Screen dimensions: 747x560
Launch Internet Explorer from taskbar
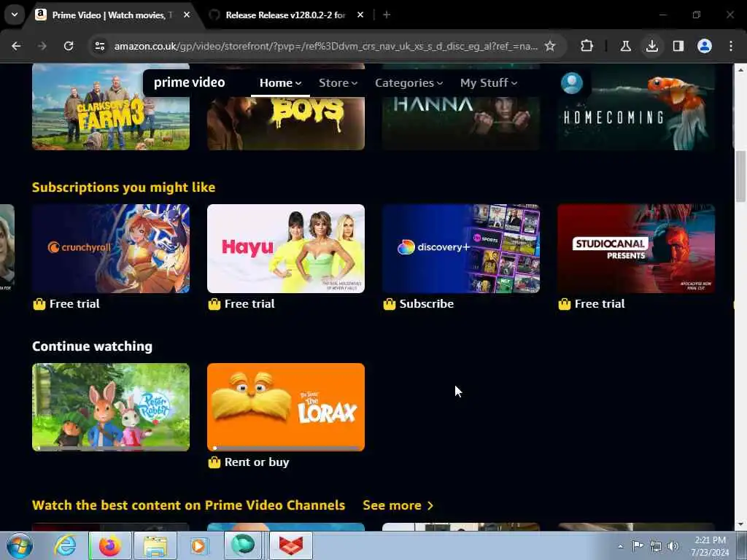(65, 545)
